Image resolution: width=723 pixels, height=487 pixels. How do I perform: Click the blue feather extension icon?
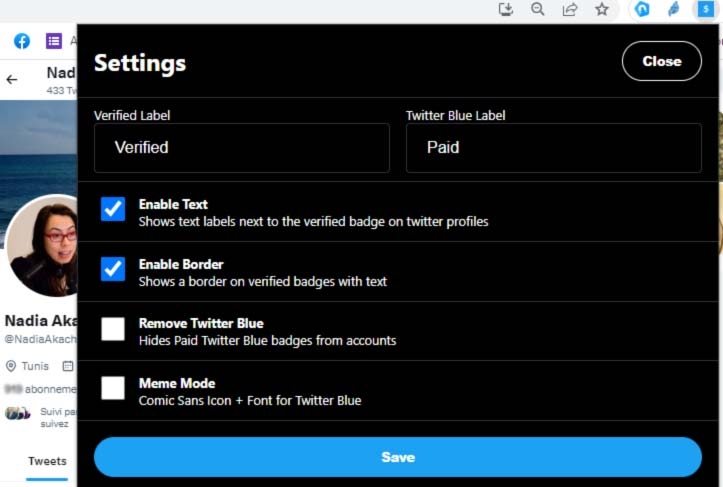pos(674,9)
